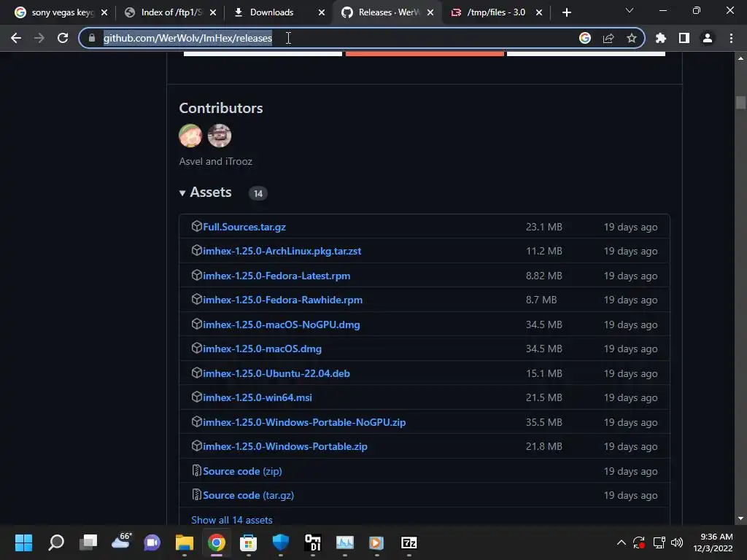Click the Contributors heading
Screen dimensions: 747x560
point(220,108)
